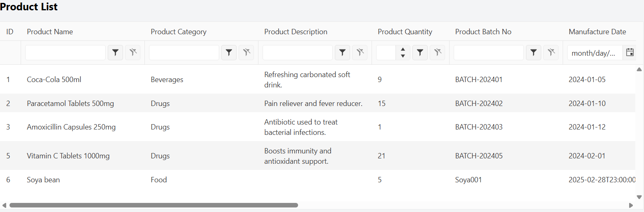The height and width of the screenshot is (212, 644).
Task: Click the Product Description filter icon
Action: pos(343,52)
